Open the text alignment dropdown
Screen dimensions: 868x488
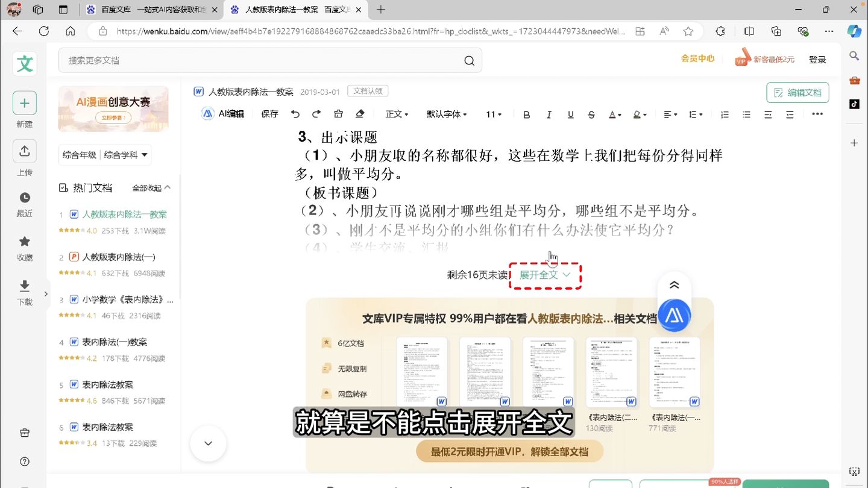pyautogui.click(x=670, y=114)
